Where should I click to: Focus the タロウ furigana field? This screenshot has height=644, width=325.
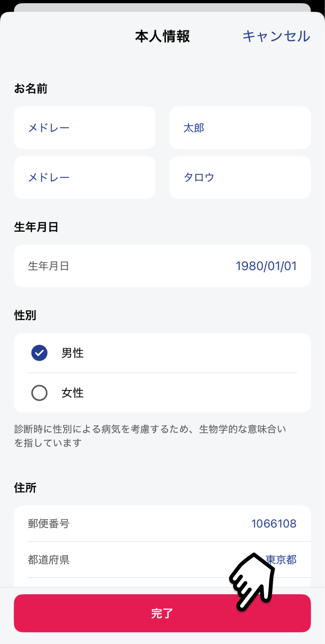point(240,177)
